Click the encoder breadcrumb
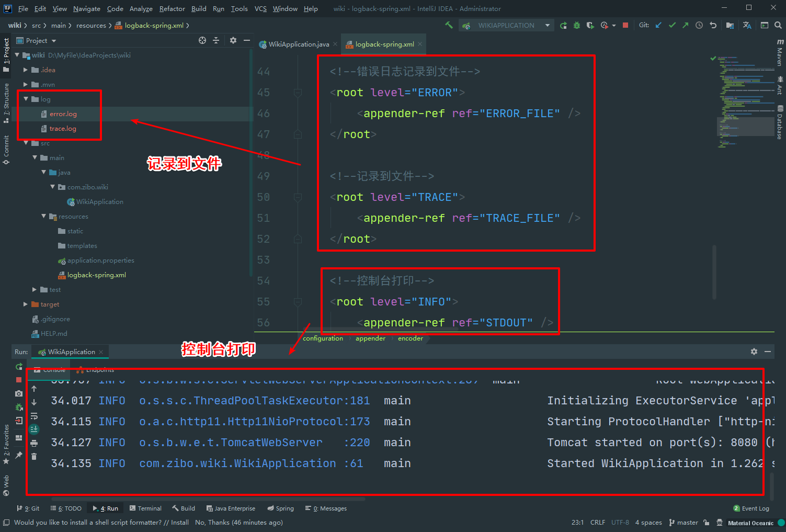Viewport: 786px width, 532px height. point(411,338)
